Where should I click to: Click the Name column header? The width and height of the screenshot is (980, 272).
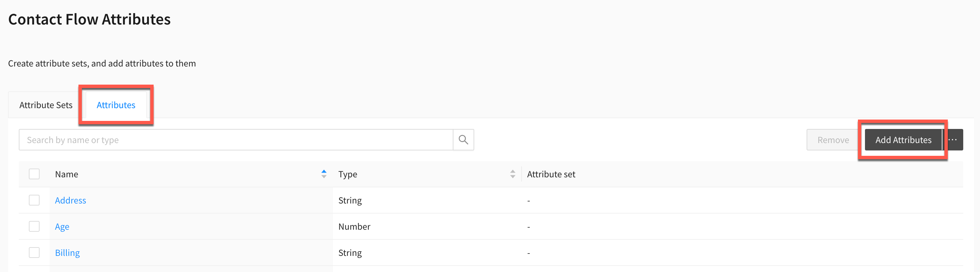pos(67,174)
